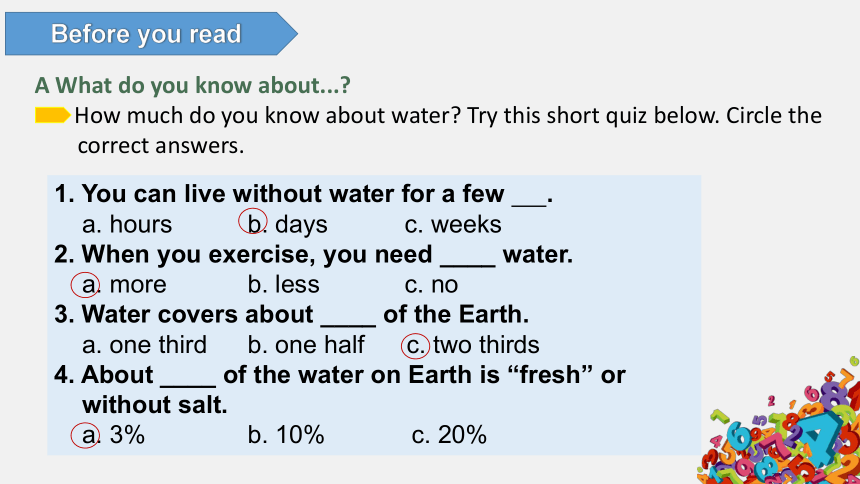The width and height of the screenshot is (860, 484).
Task: Select the circled answer 'b. days'
Action: point(283,224)
